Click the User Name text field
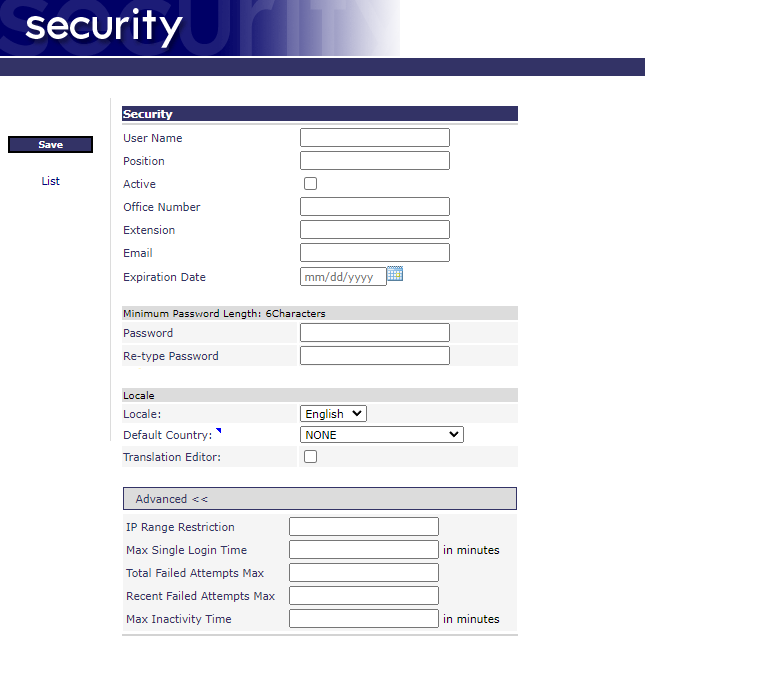 click(374, 138)
